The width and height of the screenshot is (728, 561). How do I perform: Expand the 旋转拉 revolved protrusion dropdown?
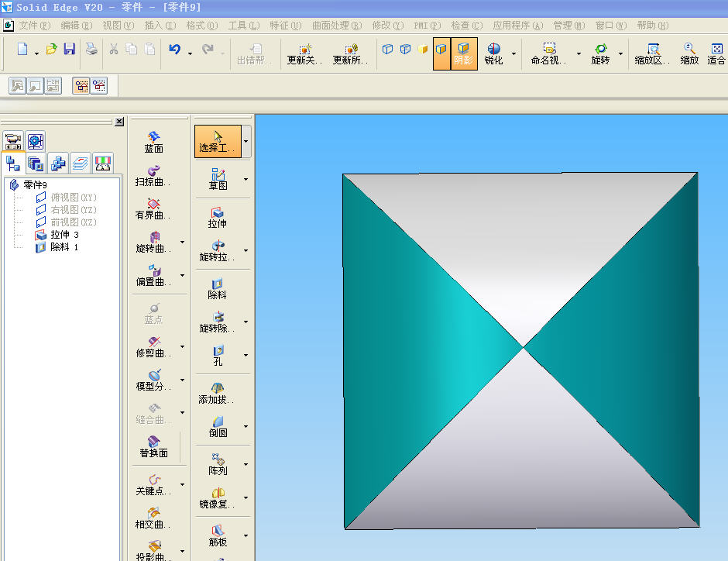point(246,251)
